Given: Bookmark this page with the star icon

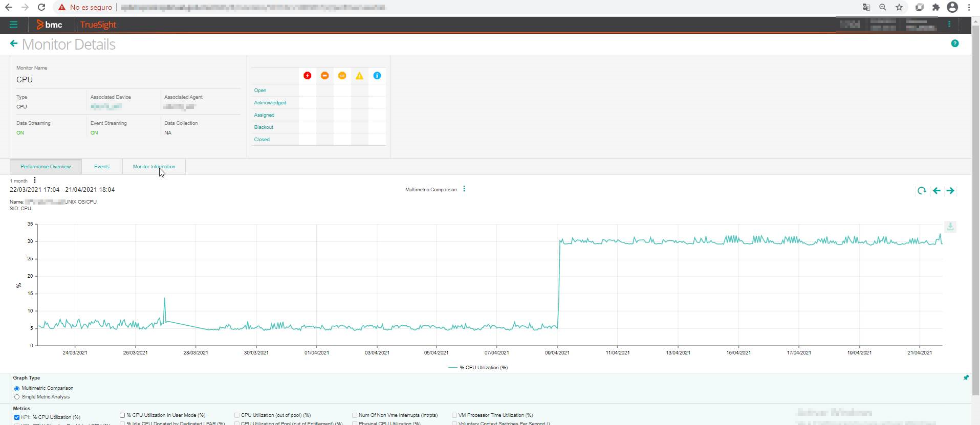Looking at the screenshot, I should (x=899, y=7).
